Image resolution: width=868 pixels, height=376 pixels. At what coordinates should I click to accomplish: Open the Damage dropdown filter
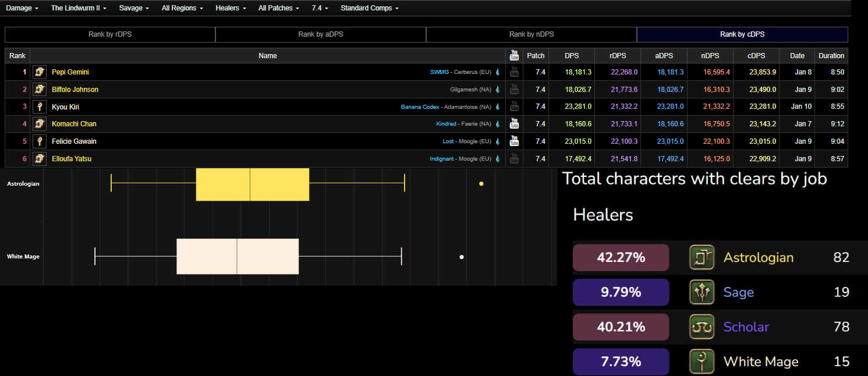tap(22, 8)
